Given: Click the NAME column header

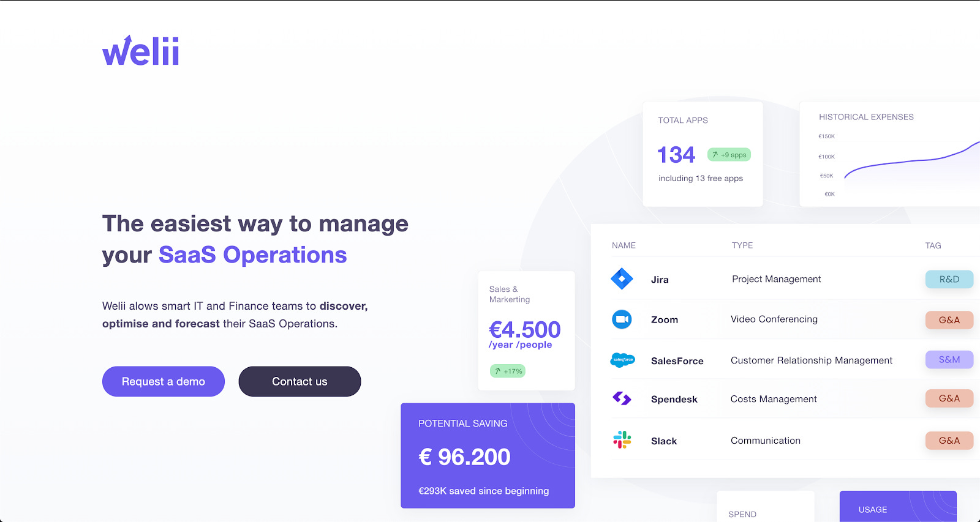Looking at the screenshot, I should click(x=624, y=245).
